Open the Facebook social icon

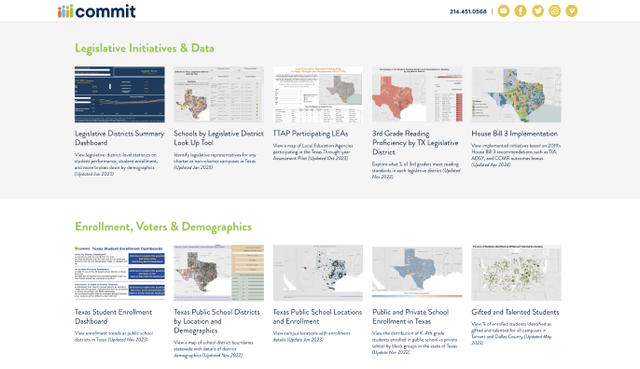click(x=520, y=11)
